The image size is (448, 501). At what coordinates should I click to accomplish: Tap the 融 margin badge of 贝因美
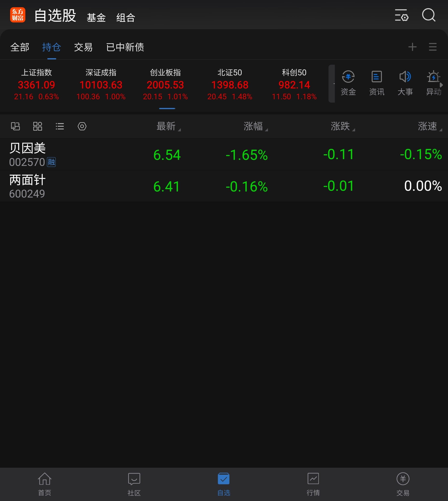(x=51, y=162)
